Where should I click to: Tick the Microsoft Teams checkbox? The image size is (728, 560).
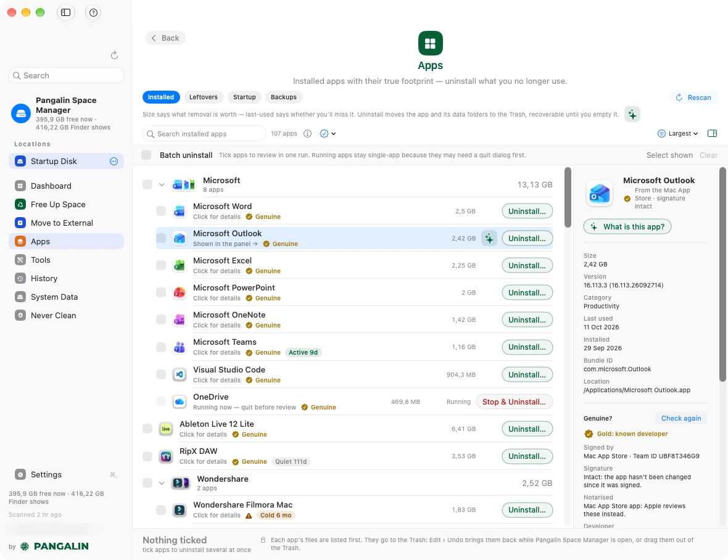pos(160,347)
